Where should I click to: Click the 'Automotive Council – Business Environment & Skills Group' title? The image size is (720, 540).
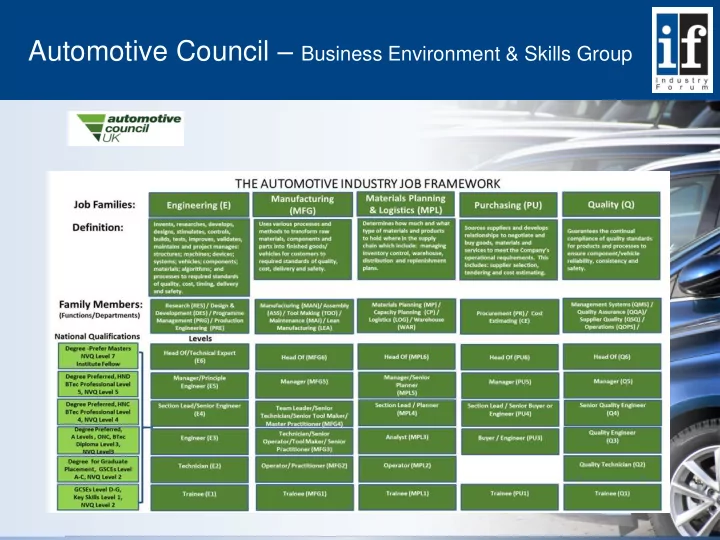[330, 51]
